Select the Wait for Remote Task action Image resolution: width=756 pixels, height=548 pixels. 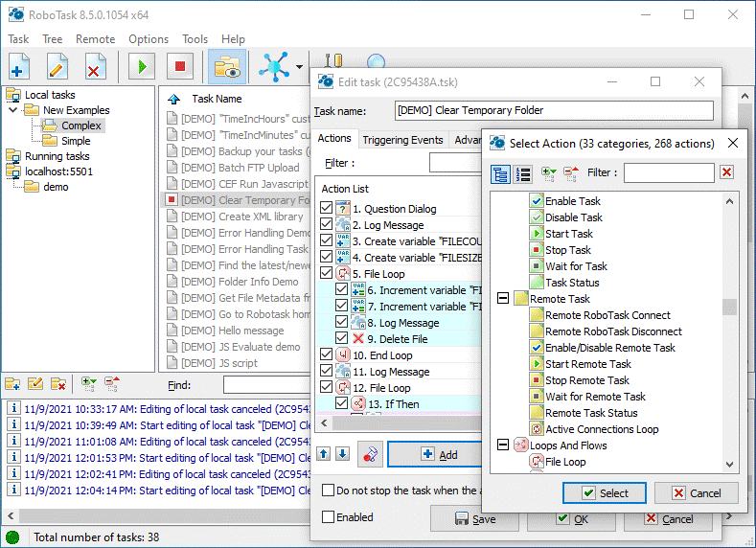(x=595, y=397)
